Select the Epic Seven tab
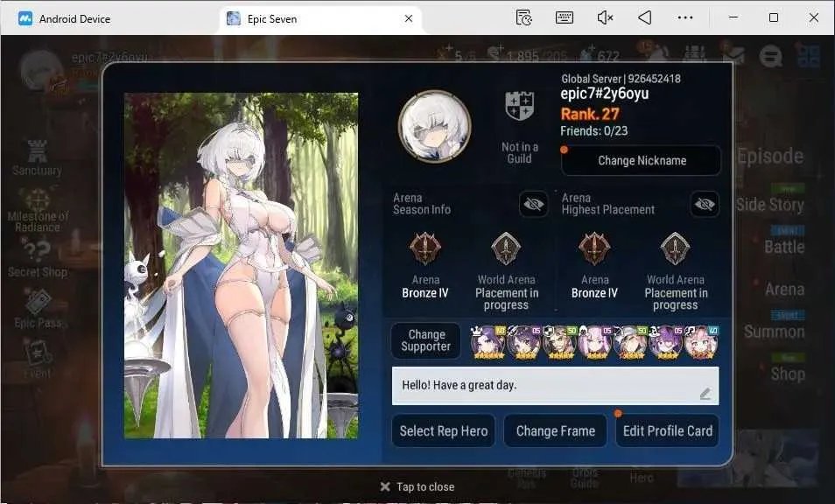835x504 pixels. coord(319,18)
